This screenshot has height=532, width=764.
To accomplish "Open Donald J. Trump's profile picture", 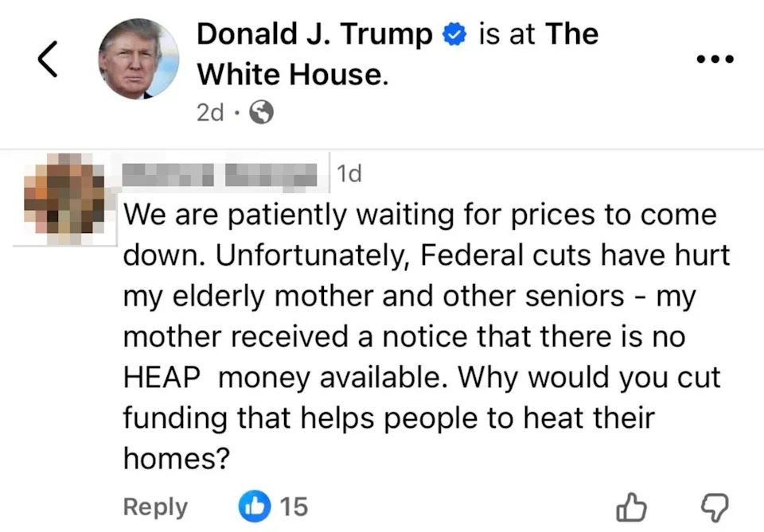I will point(139,58).
